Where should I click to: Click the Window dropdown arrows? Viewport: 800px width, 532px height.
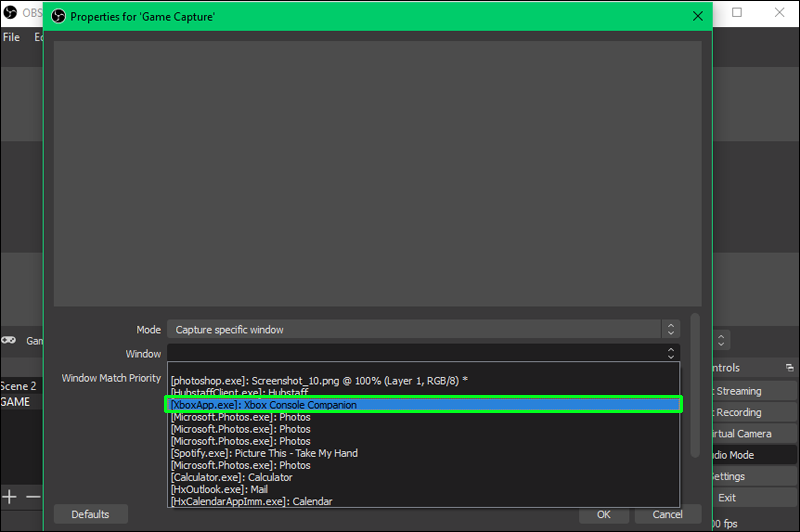pyautogui.click(x=670, y=353)
